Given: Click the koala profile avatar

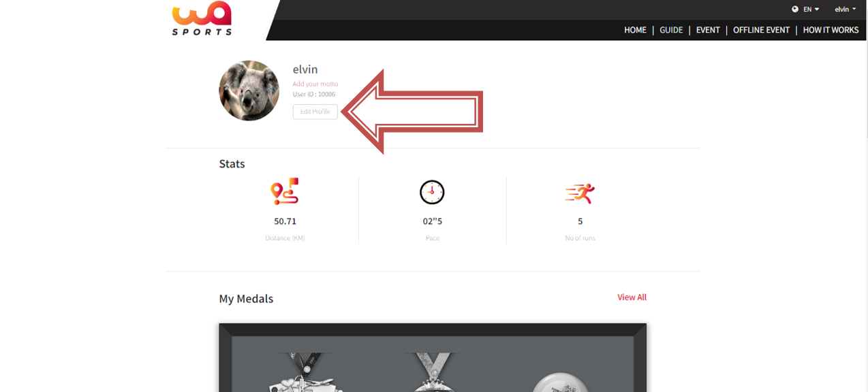Looking at the screenshot, I should click(x=249, y=91).
